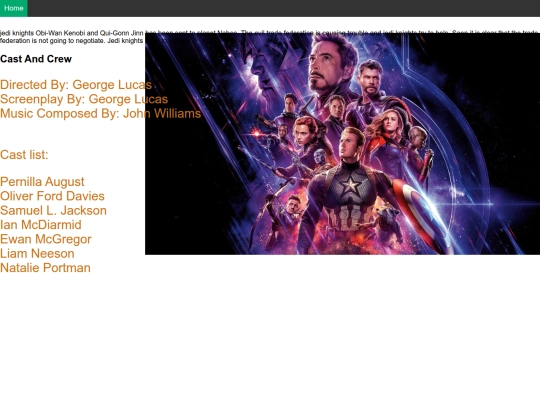Select the Cast And Crew heading
Image resolution: width=540 pixels, height=405 pixels.
click(x=36, y=59)
